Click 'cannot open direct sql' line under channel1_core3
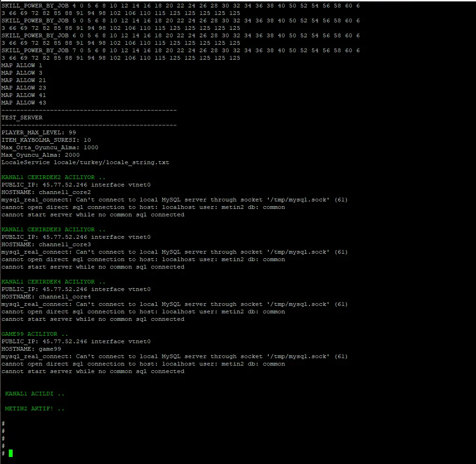This screenshot has width=476, height=464. pyautogui.click(x=143, y=260)
